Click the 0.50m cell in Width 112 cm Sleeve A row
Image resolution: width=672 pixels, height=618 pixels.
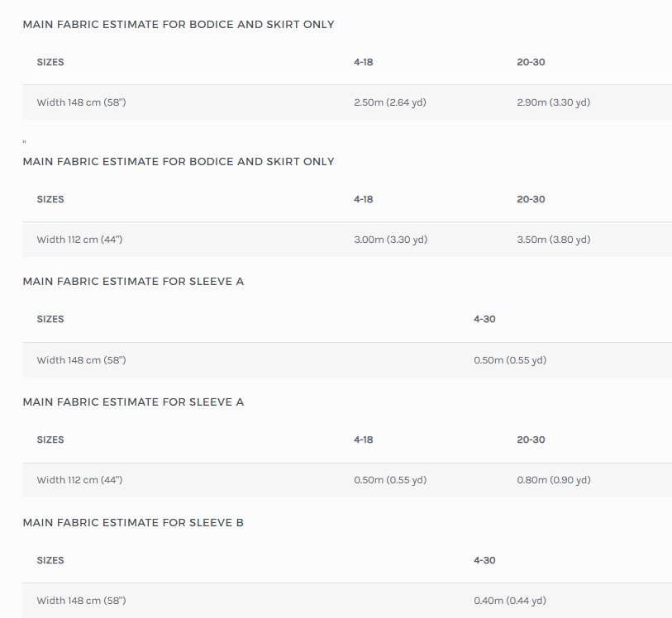(390, 480)
